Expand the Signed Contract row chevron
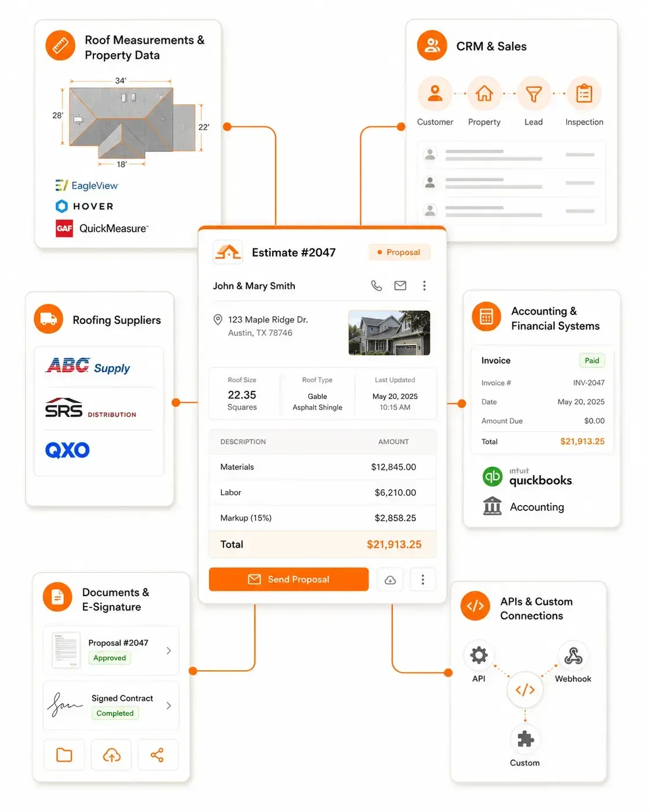Viewport: 650px width, 812px height. pos(169,705)
